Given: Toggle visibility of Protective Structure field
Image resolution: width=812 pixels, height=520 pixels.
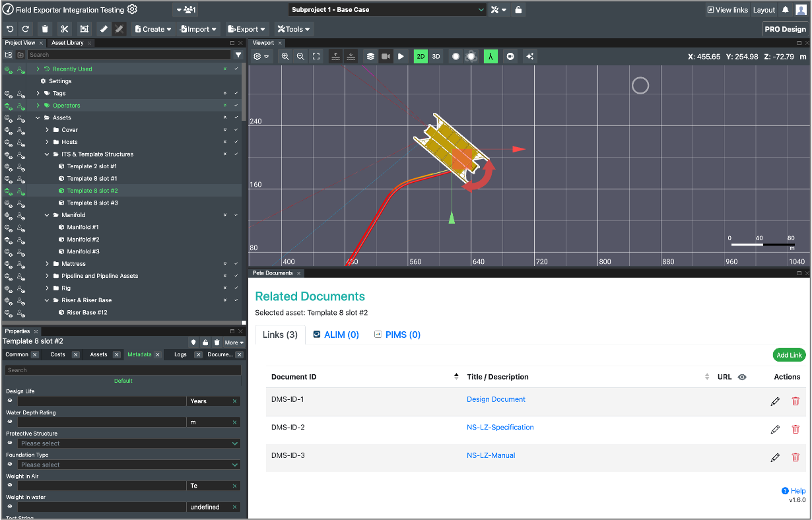Looking at the screenshot, I should [9, 443].
